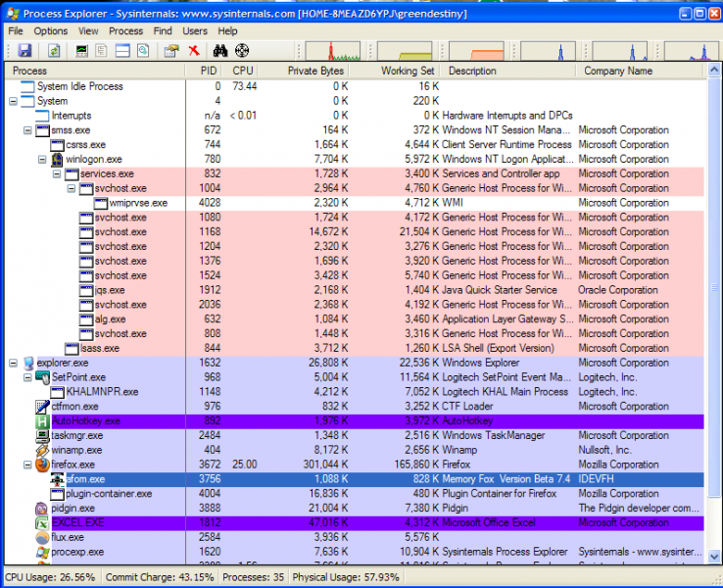Open the Options menu
The image size is (723, 588).
coord(51,31)
